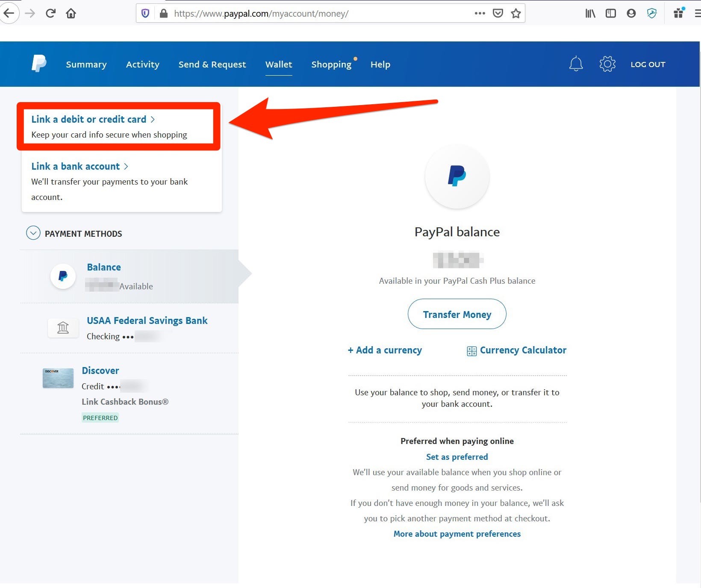
Task: Go back with the browser back arrow
Action: pos(9,13)
